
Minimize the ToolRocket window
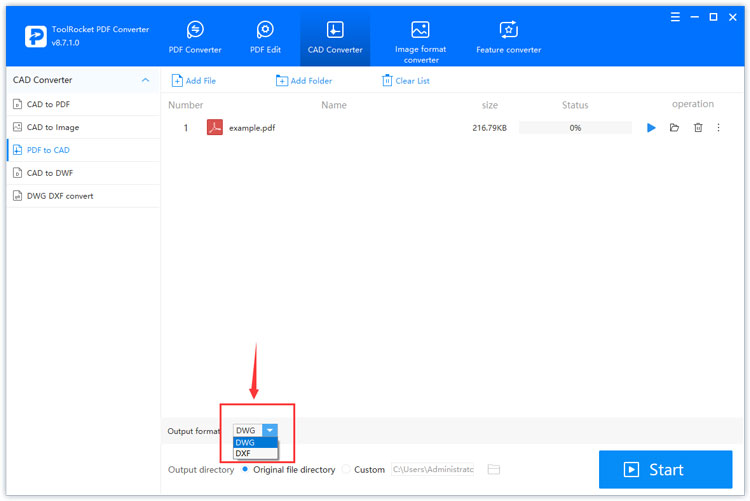pos(695,17)
